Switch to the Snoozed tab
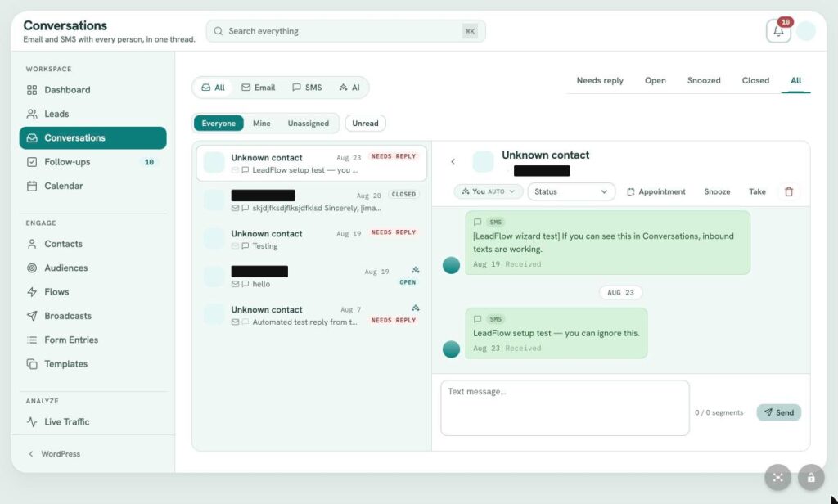This screenshot has height=504, width=838. click(703, 81)
